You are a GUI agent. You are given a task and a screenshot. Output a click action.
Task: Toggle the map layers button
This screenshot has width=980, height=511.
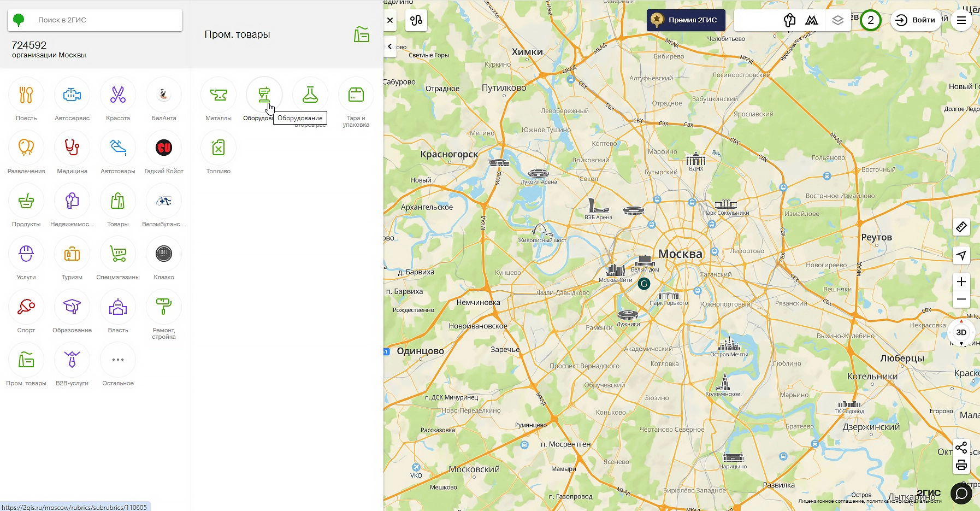(x=837, y=21)
